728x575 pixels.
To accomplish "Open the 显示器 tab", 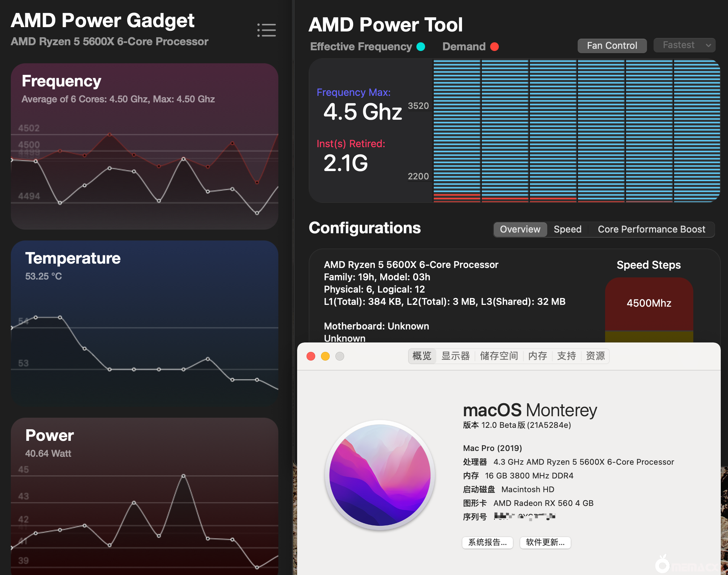I will (x=455, y=356).
